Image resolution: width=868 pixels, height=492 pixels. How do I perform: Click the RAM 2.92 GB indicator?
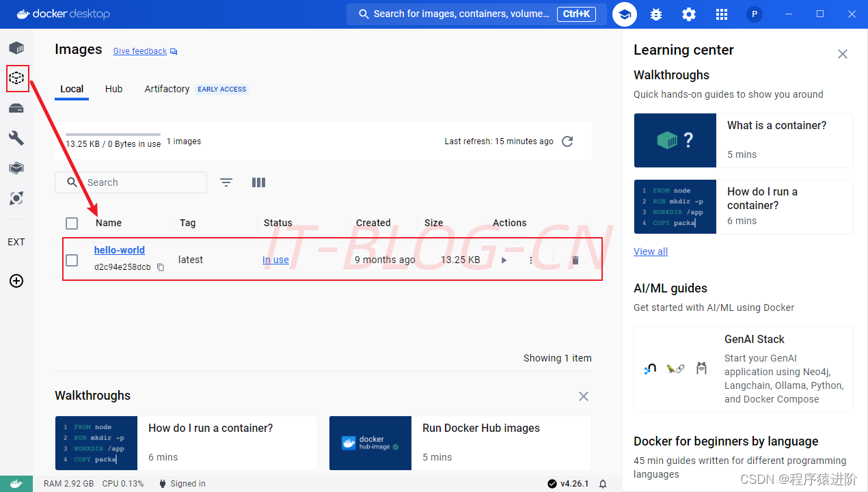(68, 484)
